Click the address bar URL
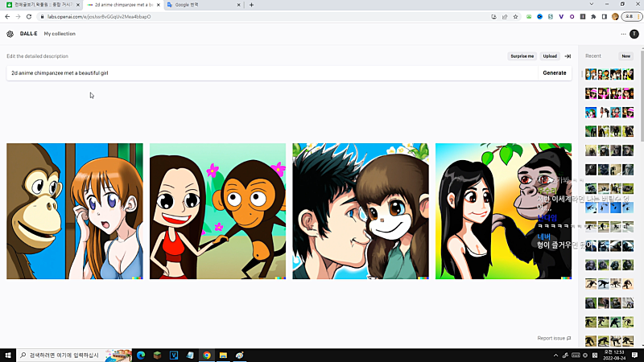Viewport: 644px width, 362px height. coord(99,17)
